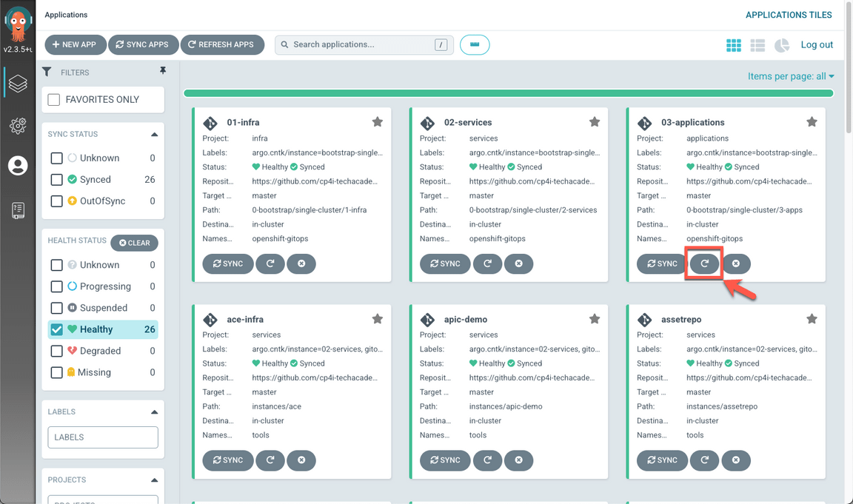Click the New App button
853x504 pixels.
76,45
